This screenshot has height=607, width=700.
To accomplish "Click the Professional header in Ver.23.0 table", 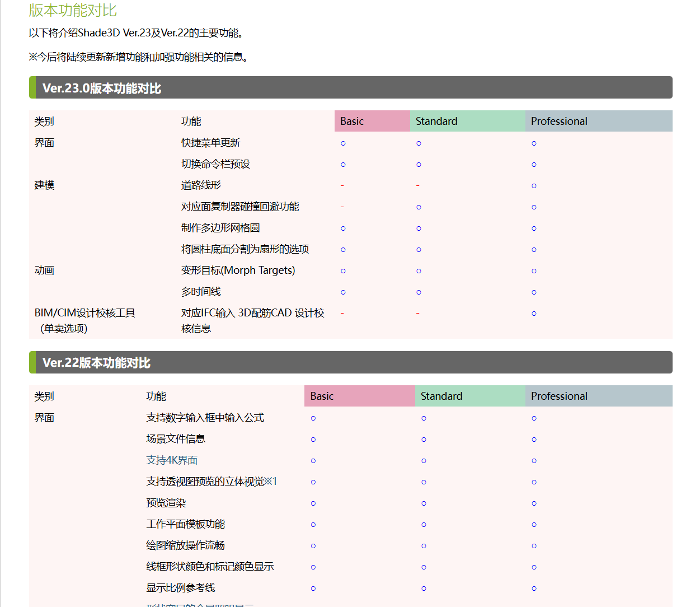I will [x=599, y=121].
